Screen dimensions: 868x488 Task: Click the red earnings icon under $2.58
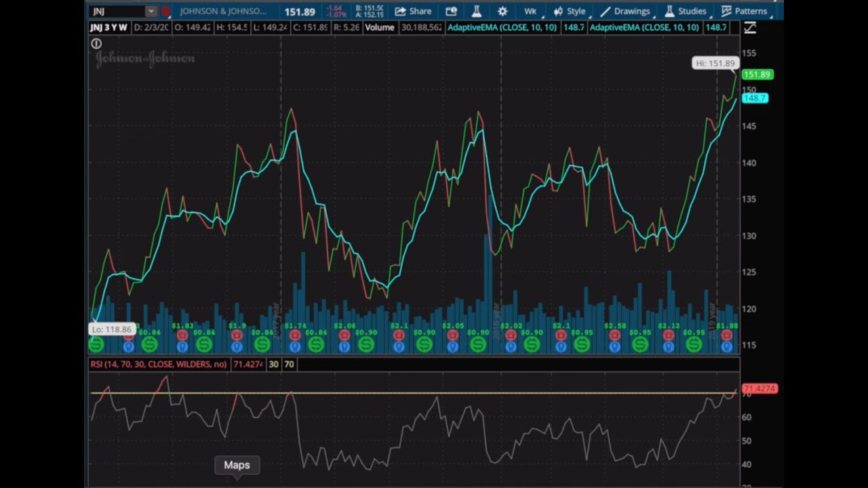click(614, 335)
